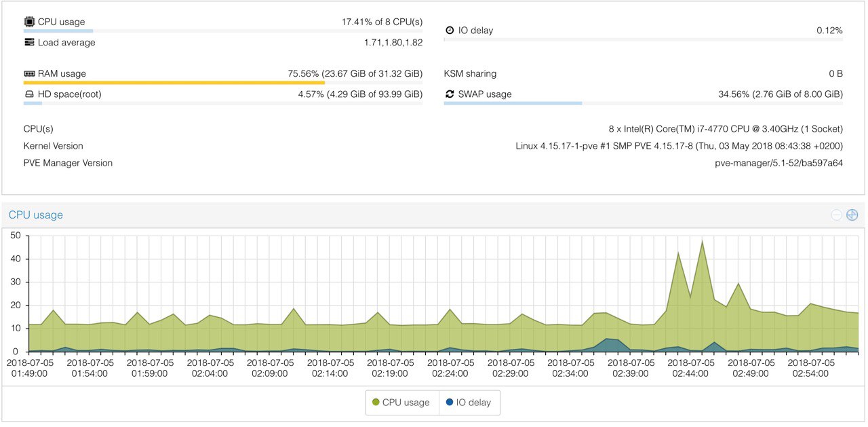Select the value 17.41% of 8 CPU(s)
This screenshot has height=427, width=868.
(382, 22)
